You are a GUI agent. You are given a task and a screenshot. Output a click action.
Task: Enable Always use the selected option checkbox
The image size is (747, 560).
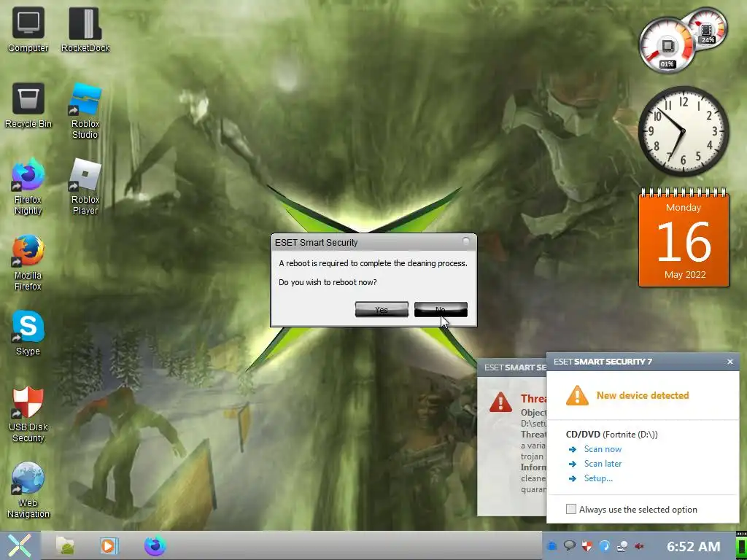(570, 509)
